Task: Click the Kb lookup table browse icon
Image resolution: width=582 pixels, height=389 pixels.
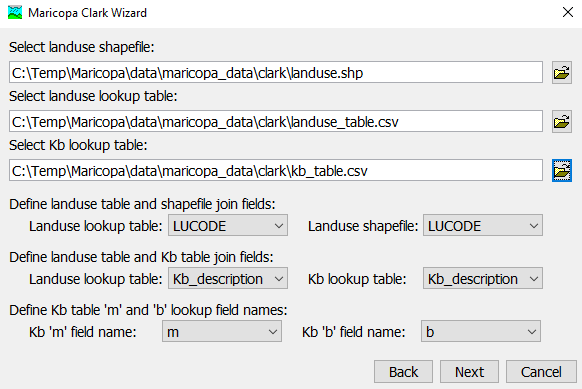Action: 562,171
